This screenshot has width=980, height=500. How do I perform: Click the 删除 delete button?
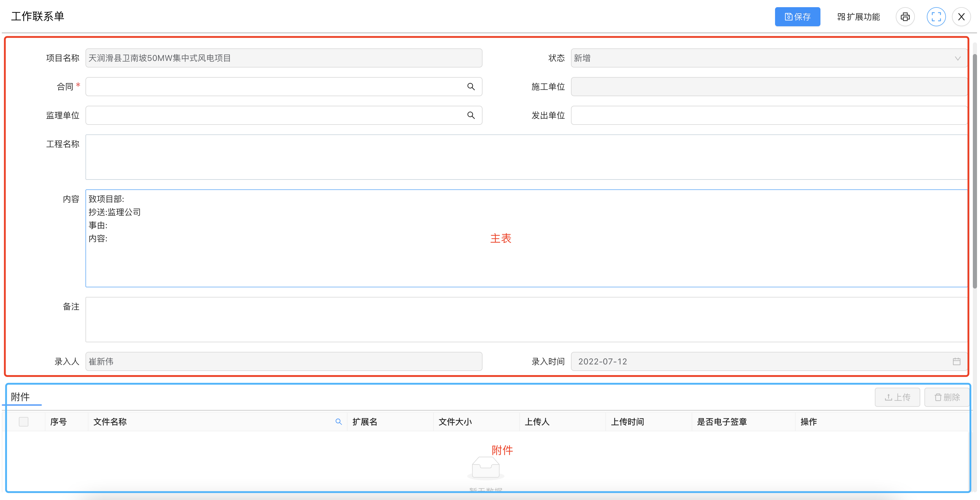tap(947, 397)
